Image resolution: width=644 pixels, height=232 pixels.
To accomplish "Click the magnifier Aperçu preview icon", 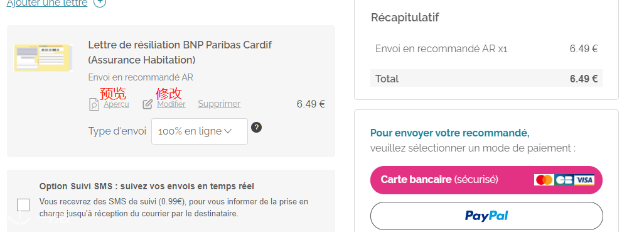I will tap(94, 104).
